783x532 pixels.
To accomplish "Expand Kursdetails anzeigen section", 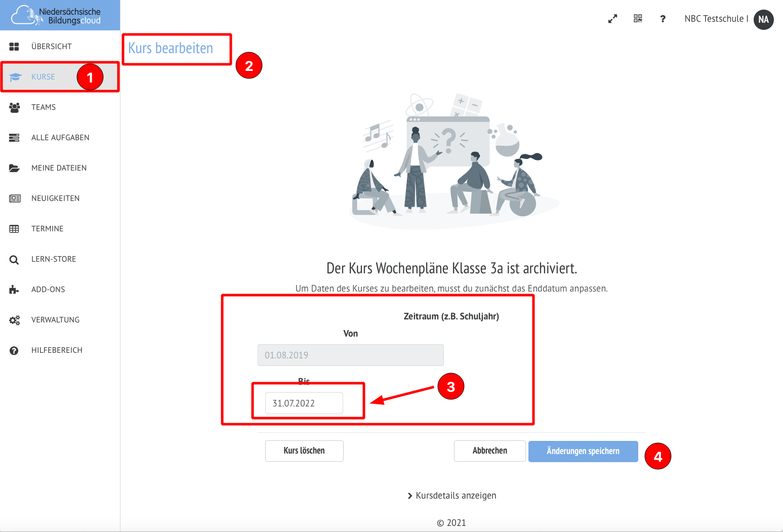I will pyautogui.click(x=451, y=496).
